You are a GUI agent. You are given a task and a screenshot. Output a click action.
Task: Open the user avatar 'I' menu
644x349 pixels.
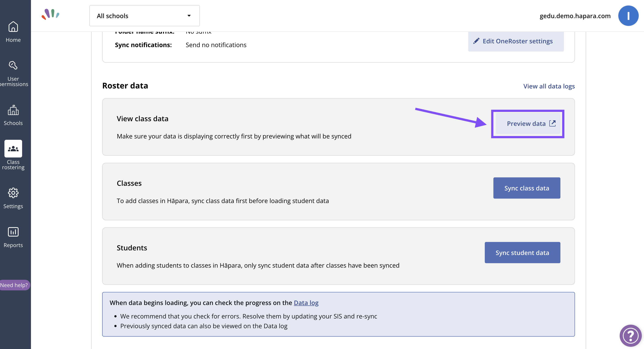(x=628, y=16)
